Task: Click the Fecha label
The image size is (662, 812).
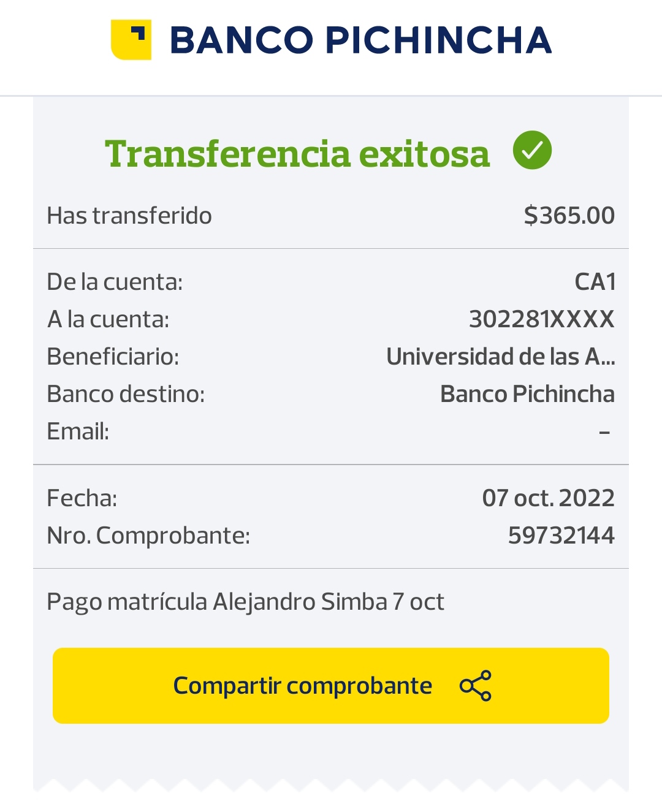Action: (82, 498)
